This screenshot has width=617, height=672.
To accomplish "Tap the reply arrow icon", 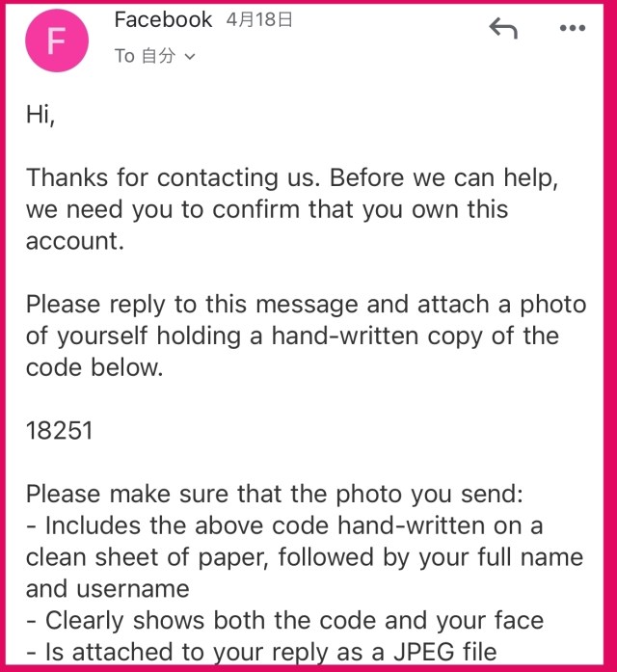I will [502, 28].
